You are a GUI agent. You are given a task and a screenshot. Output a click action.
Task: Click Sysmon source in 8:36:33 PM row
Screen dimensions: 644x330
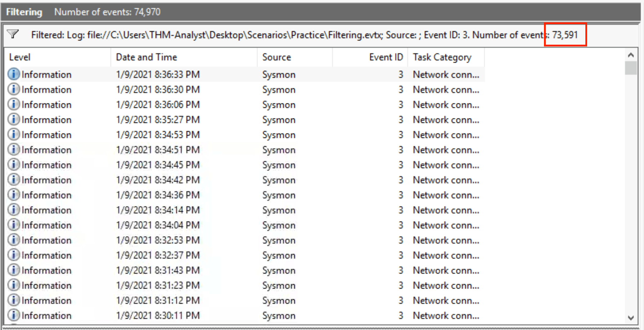tap(279, 75)
